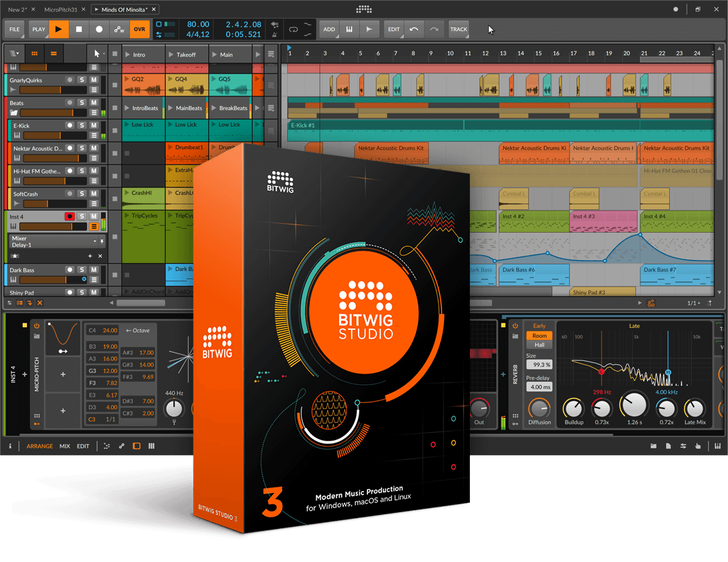Open the EDIT menu in top toolbar

pos(394,29)
